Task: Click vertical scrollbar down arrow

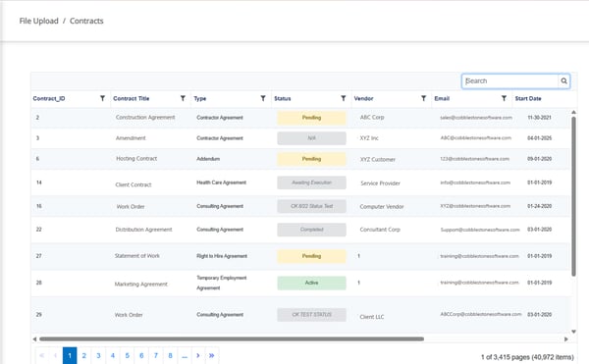Action: click(x=573, y=332)
